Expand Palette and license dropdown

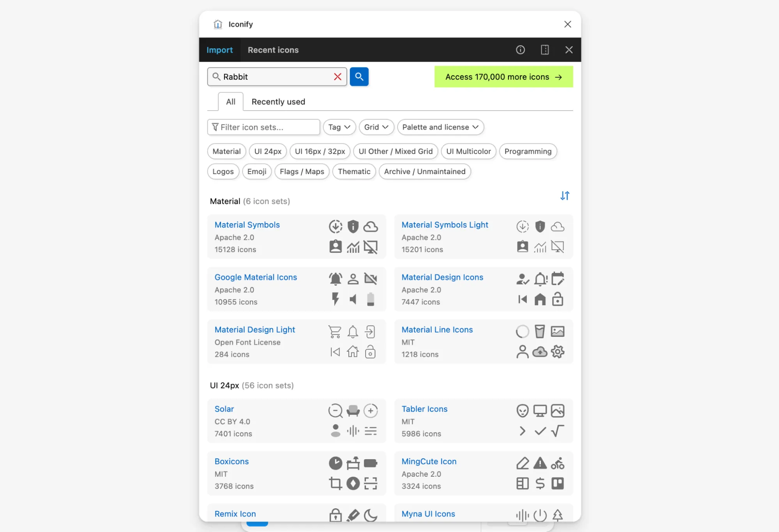pos(440,127)
